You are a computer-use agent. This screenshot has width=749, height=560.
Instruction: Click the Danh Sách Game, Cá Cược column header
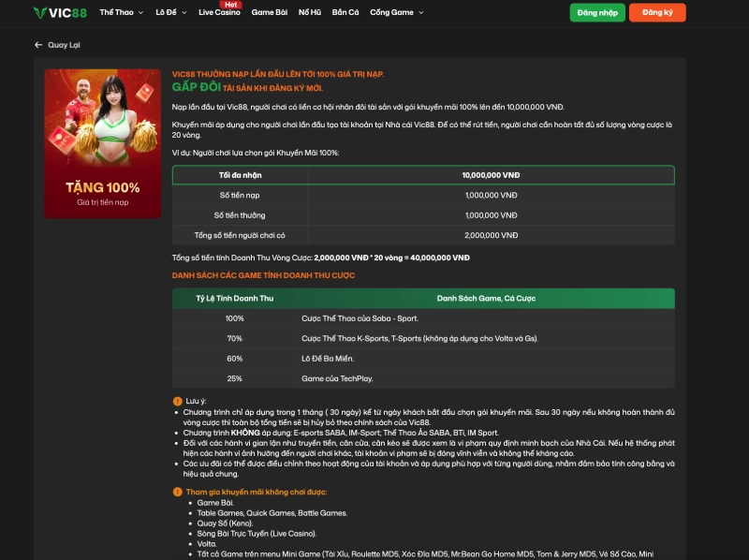click(x=486, y=299)
